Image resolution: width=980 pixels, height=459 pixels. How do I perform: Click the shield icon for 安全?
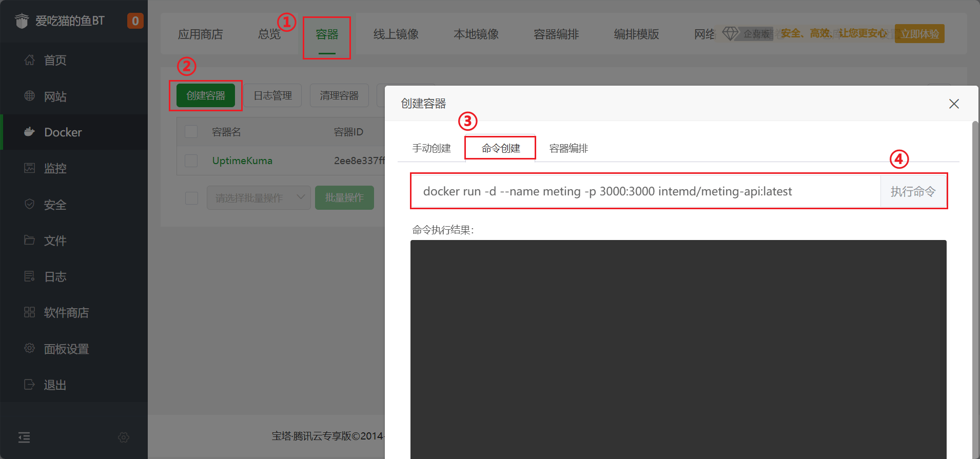click(x=30, y=204)
